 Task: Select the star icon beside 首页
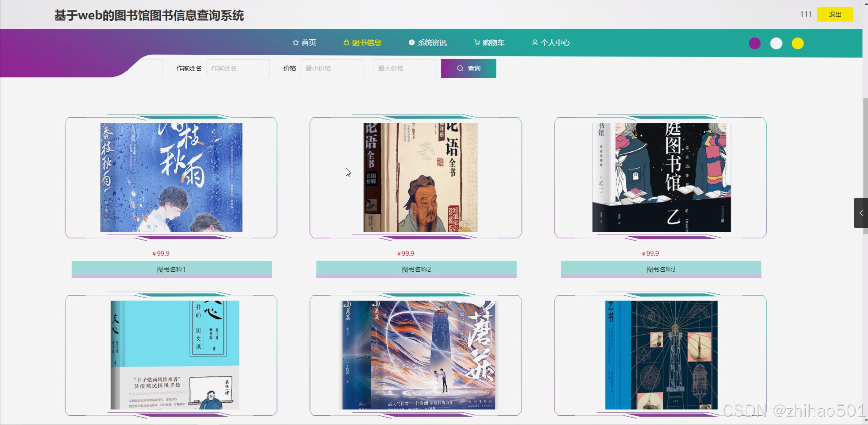[x=295, y=42]
